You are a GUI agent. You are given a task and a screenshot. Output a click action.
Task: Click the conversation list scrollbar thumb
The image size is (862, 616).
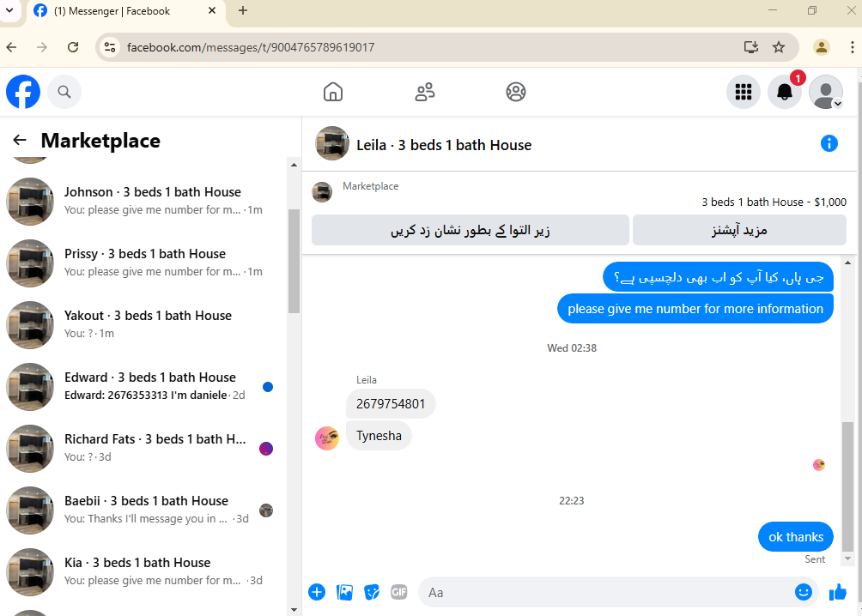tap(294, 261)
